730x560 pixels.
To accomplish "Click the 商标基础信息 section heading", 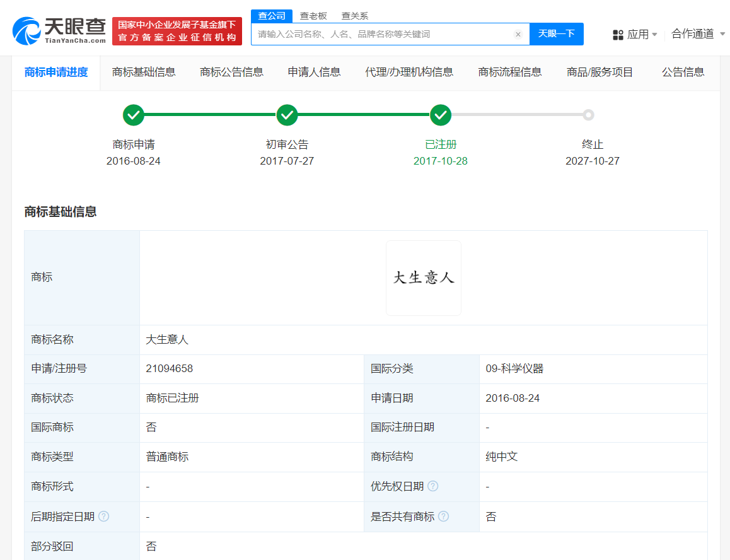I will (x=61, y=212).
